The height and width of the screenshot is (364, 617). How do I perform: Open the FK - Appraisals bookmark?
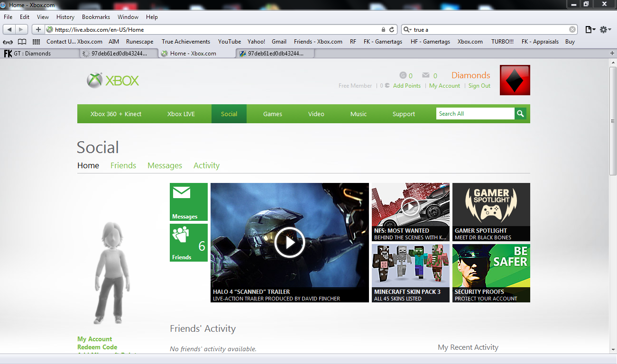[x=540, y=42]
